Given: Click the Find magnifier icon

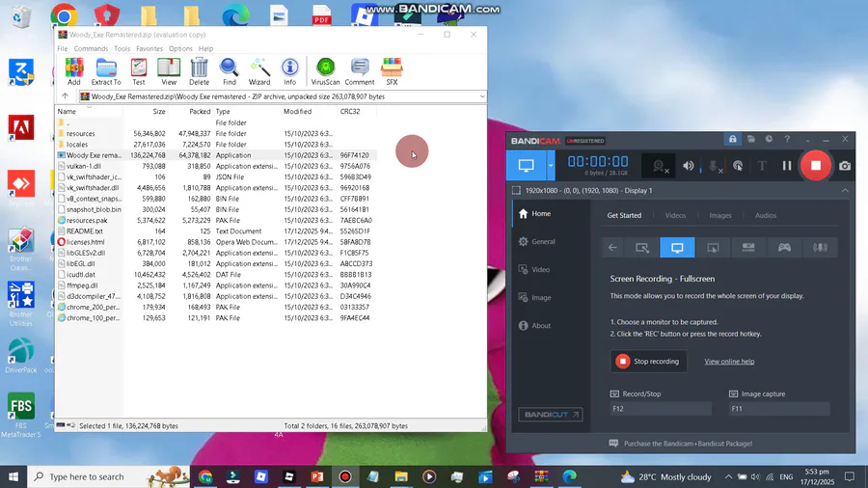Looking at the screenshot, I should tap(230, 71).
